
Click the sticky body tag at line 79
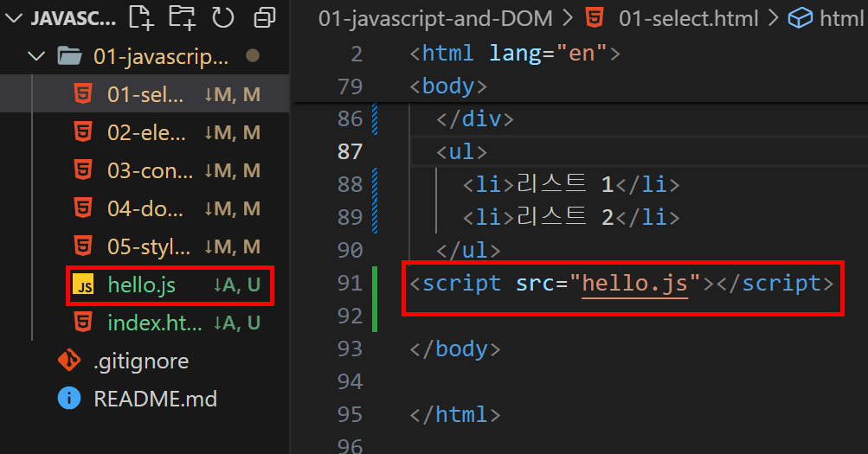tap(448, 86)
